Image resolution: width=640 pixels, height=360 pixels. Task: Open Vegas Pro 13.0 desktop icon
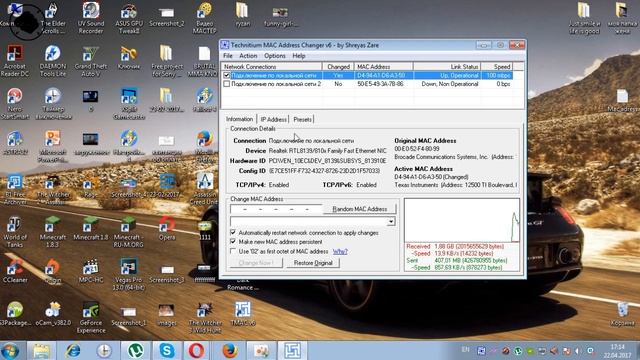[x=129, y=274]
